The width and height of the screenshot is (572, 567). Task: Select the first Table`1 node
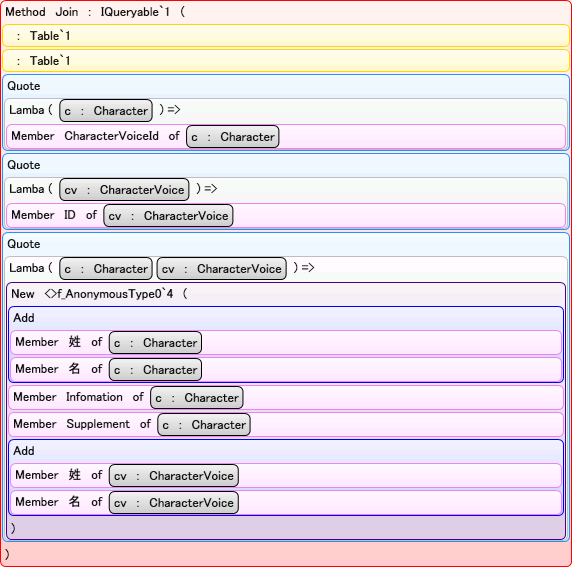coord(286,36)
